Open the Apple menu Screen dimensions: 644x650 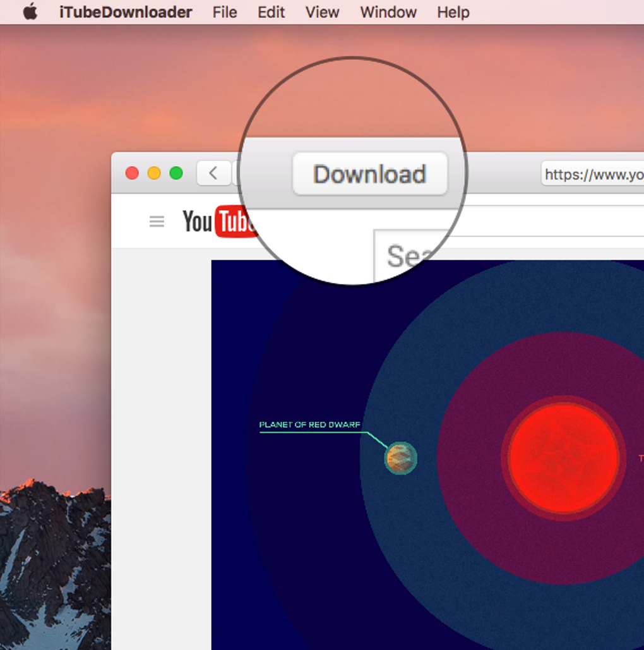[x=30, y=11]
